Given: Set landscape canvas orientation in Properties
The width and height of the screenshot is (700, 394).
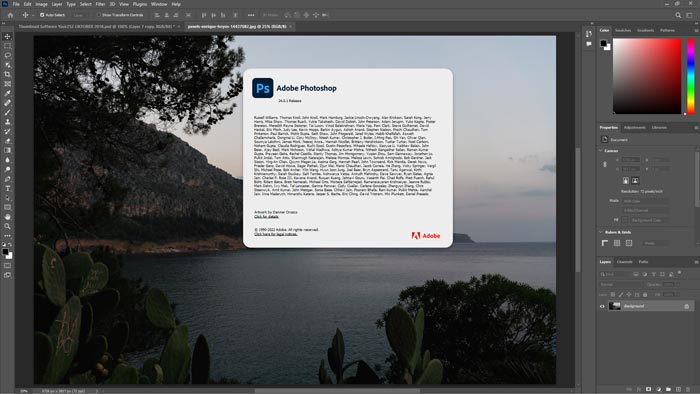Looking at the screenshot, I should (635, 181).
